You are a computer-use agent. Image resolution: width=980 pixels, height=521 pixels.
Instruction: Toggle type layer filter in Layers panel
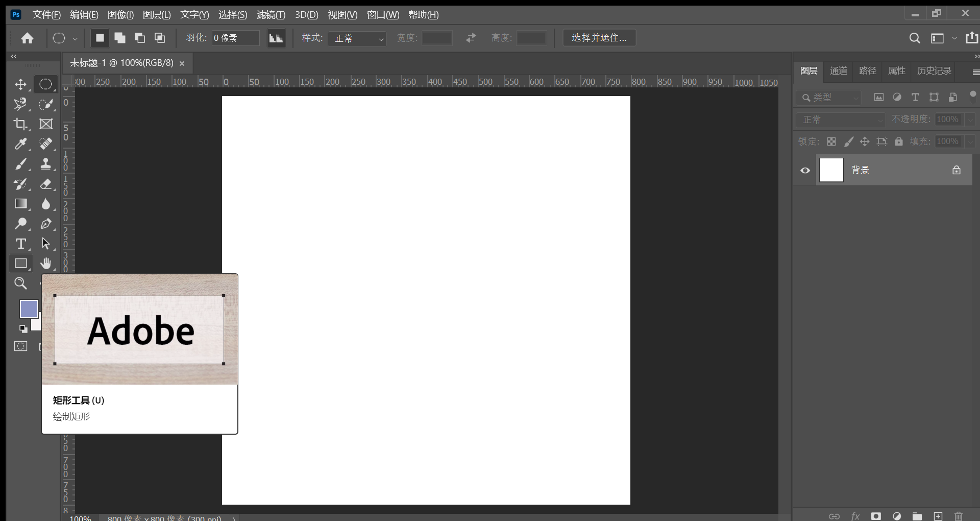point(915,97)
